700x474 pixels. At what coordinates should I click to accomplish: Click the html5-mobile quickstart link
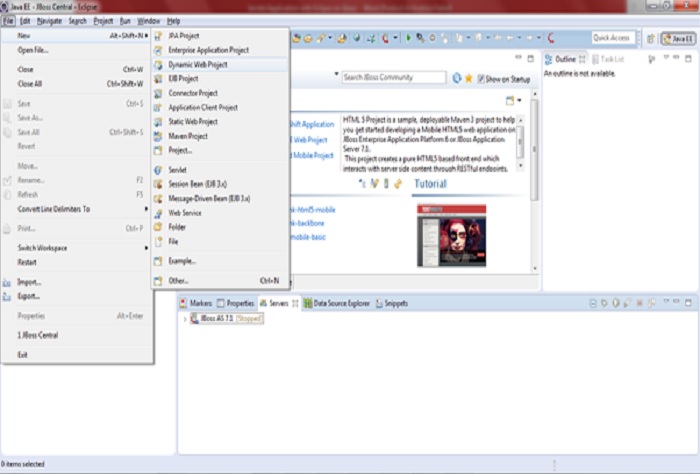point(313,210)
